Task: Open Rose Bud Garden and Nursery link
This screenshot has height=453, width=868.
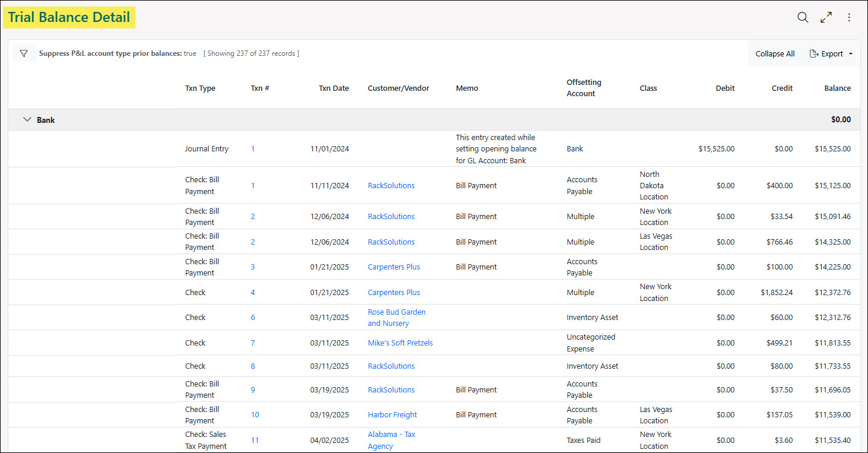Action: [x=397, y=318]
